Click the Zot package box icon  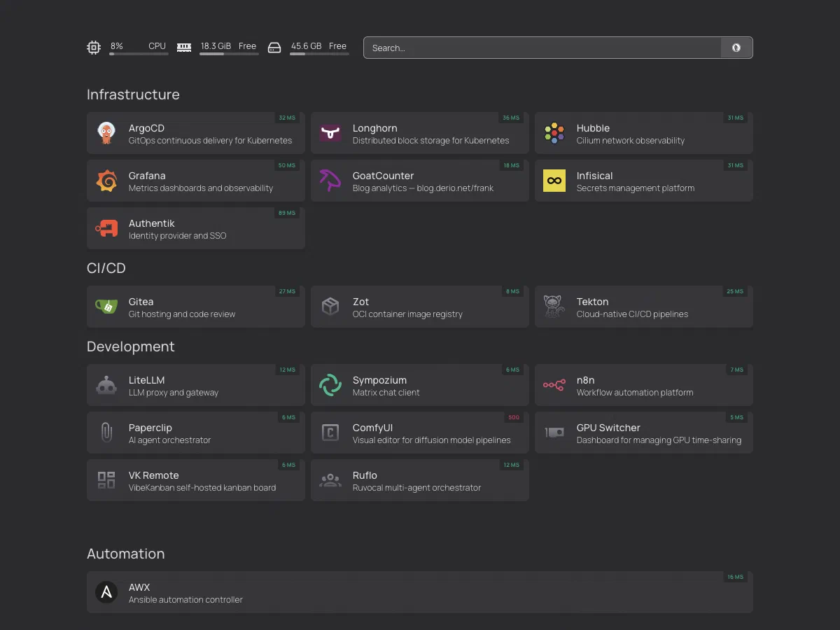point(330,307)
